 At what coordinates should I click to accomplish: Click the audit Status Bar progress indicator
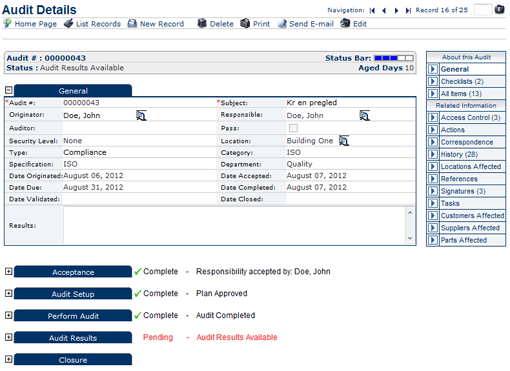click(394, 58)
